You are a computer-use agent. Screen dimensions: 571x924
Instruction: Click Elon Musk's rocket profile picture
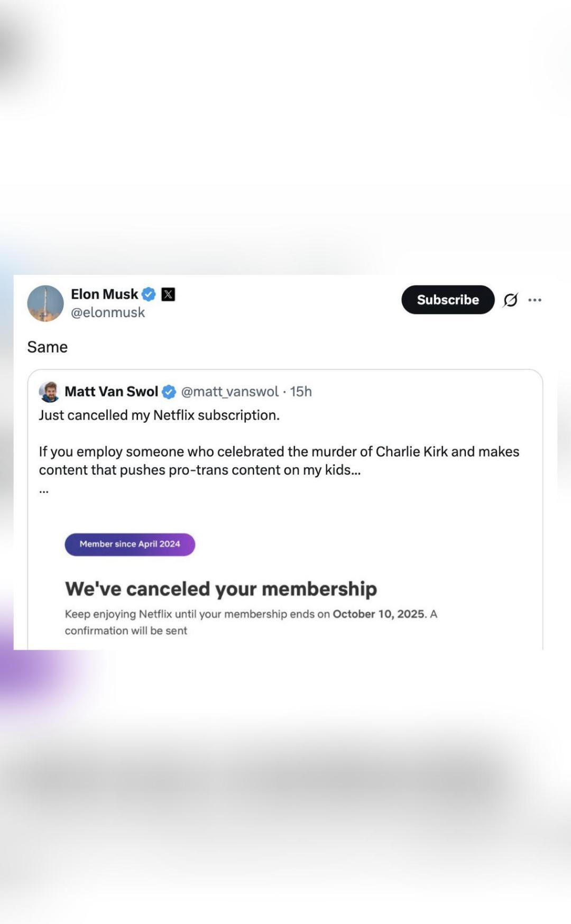pyautogui.click(x=45, y=303)
